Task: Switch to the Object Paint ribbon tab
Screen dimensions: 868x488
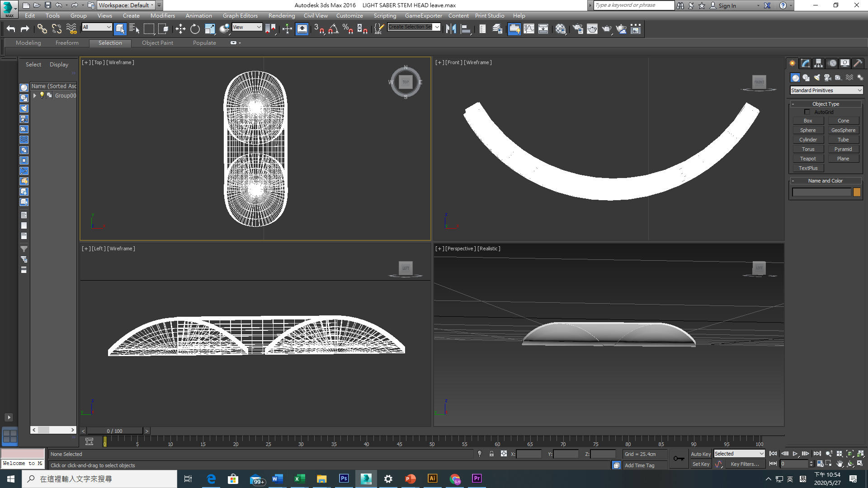Action: click(x=157, y=43)
